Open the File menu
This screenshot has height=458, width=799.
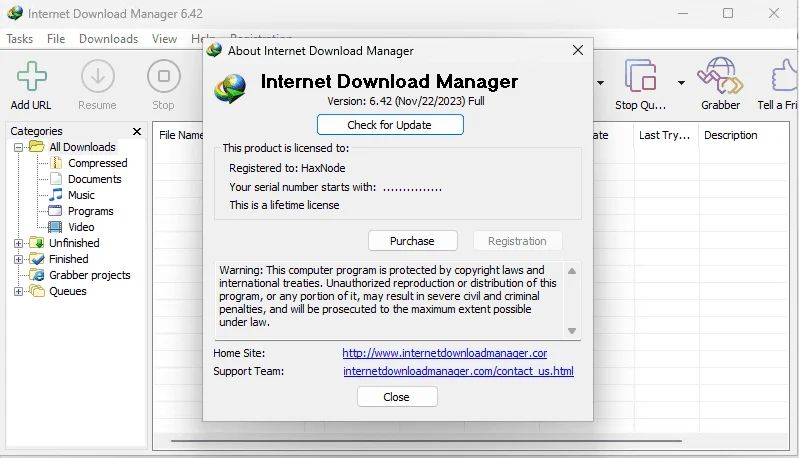coord(56,39)
